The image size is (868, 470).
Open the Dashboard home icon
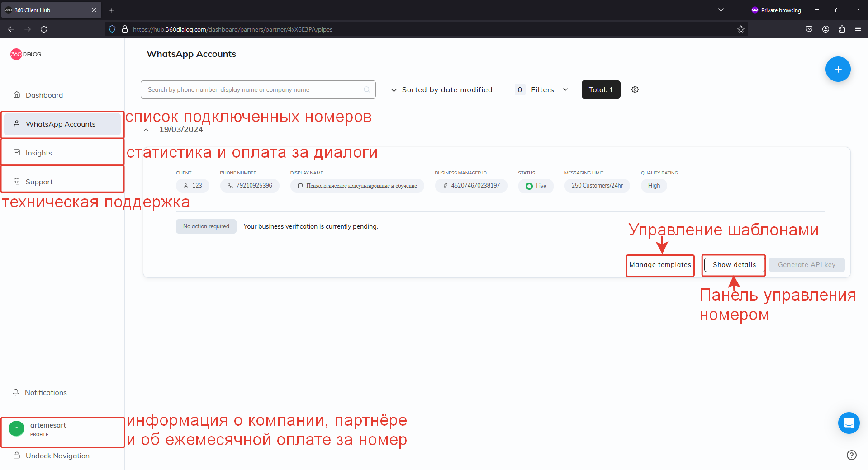17,94
